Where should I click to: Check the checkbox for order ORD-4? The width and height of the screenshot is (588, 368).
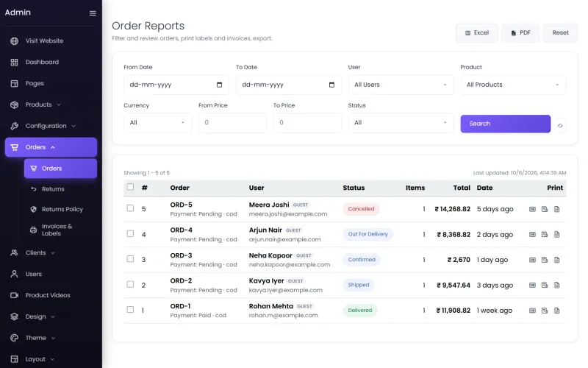pos(130,233)
